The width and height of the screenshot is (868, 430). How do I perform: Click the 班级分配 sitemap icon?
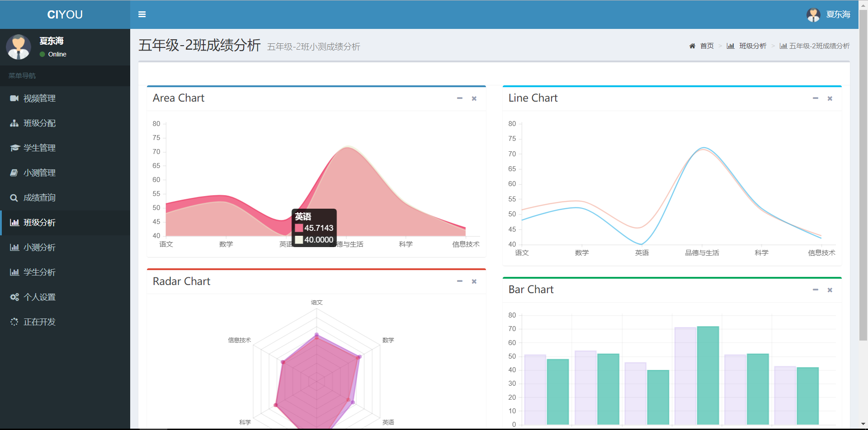(14, 123)
